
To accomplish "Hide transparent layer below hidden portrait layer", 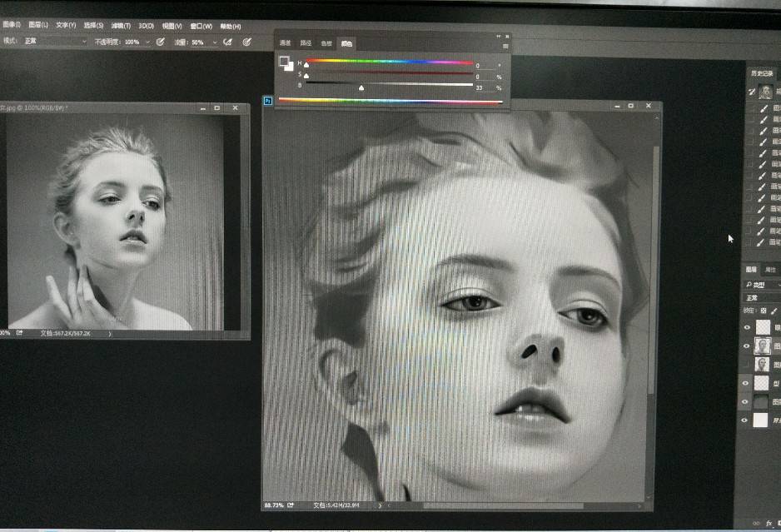I will coord(746,383).
